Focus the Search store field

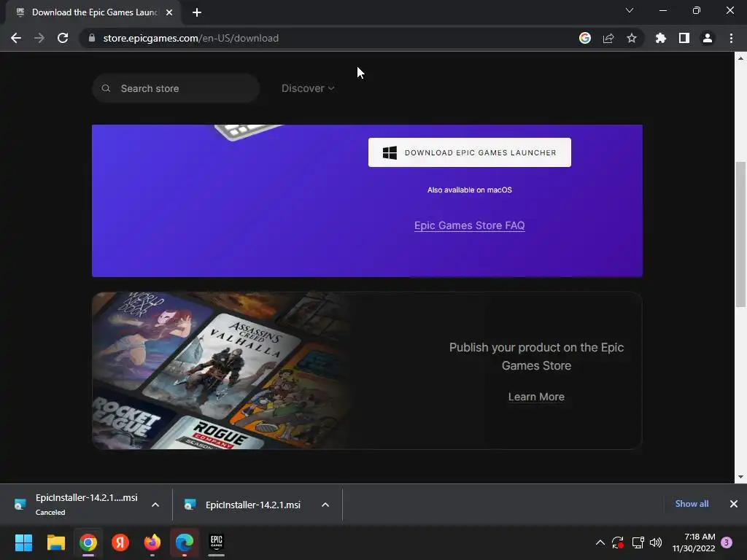tap(176, 88)
